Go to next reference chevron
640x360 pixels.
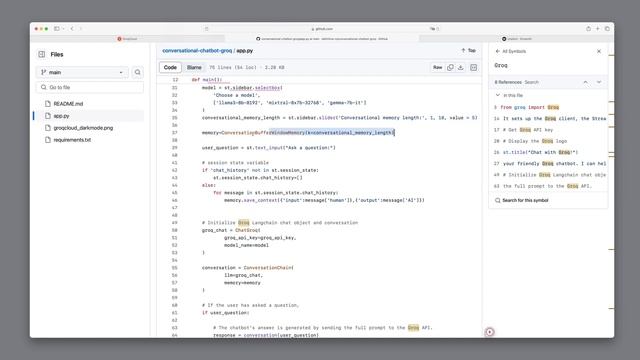599,82
